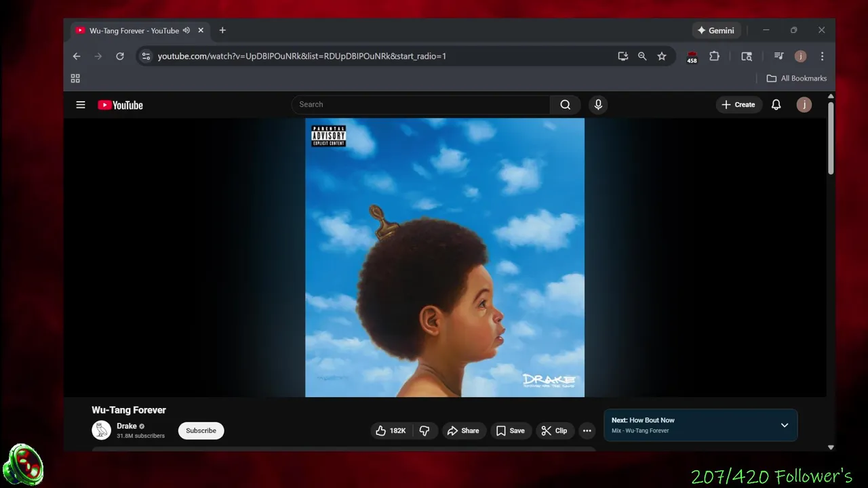This screenshot has height=488, width=868.
Task: Expand the Next: How Bout Now mix panel
Action: tap(784, 426)
